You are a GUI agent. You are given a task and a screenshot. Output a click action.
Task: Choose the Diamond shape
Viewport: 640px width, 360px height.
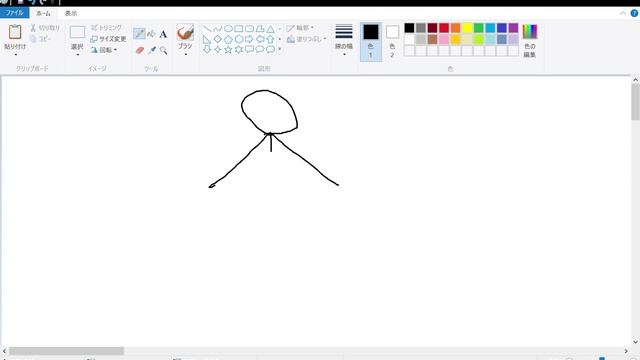point(218,40)
